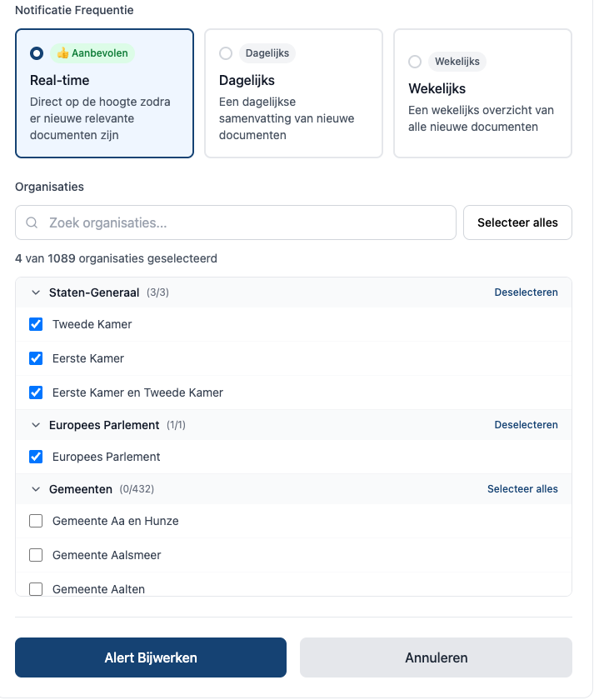Check the Gemeente Aalten checkbox

click(x=36, y=589)
